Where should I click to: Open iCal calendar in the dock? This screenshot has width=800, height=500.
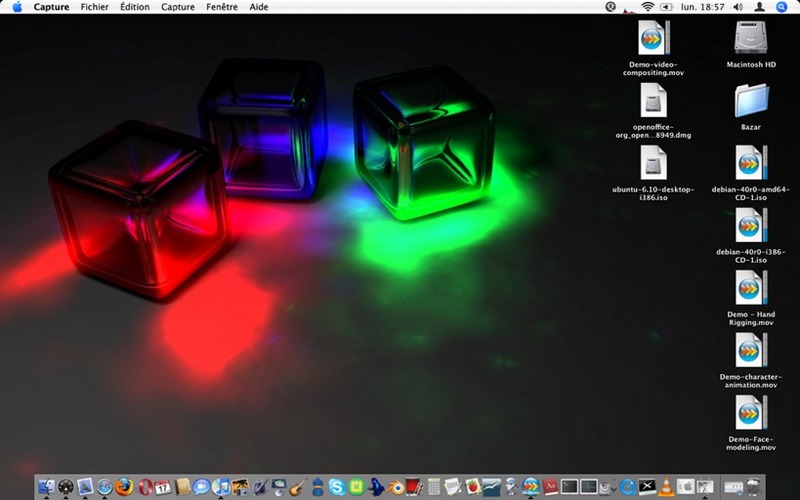click(x=163, y=487)
